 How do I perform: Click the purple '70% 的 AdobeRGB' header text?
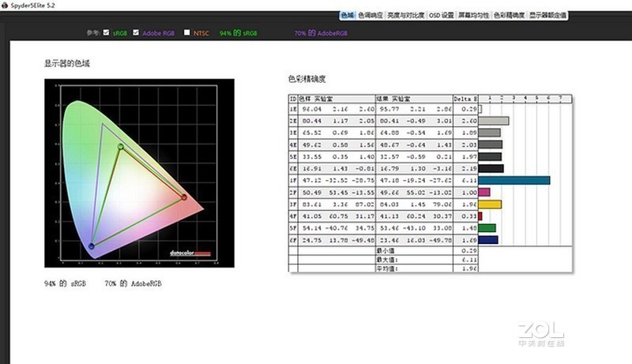(321, 33)
